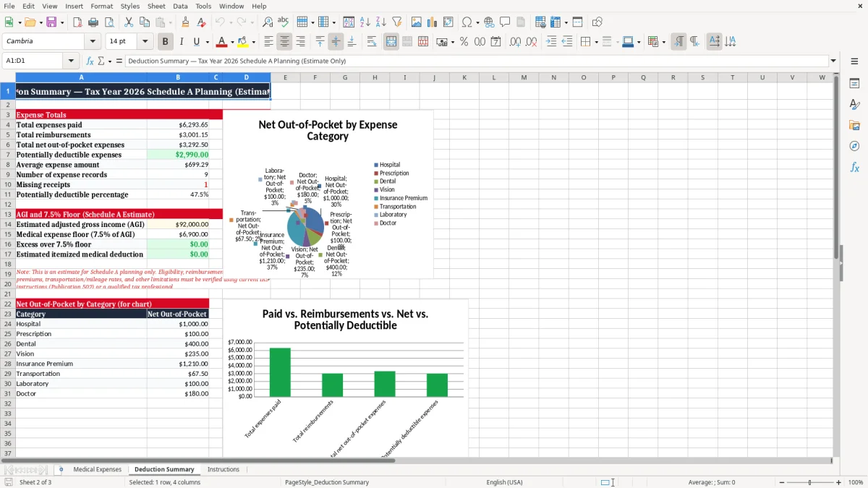Toggle Bold formatting
This screenshot has width=868, height=488.
point(165,42)
